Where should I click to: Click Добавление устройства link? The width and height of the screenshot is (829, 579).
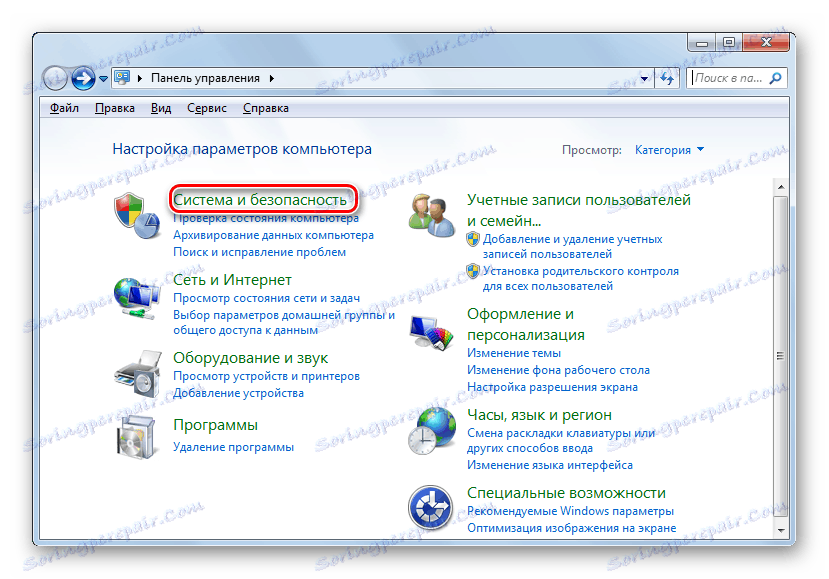[x=238, y=393]
